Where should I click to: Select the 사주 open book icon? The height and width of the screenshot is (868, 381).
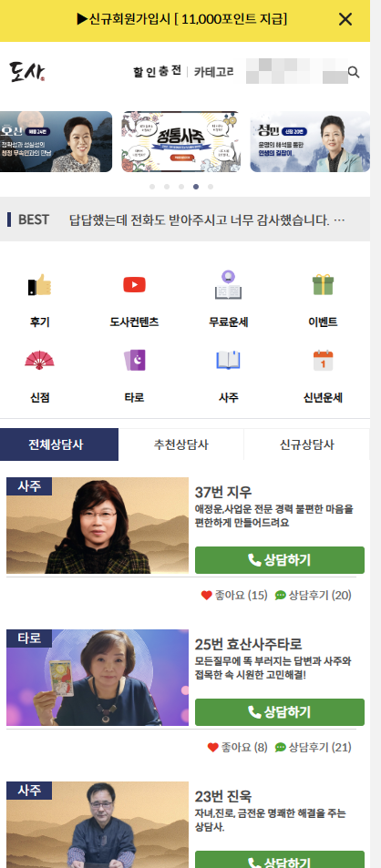228,361
